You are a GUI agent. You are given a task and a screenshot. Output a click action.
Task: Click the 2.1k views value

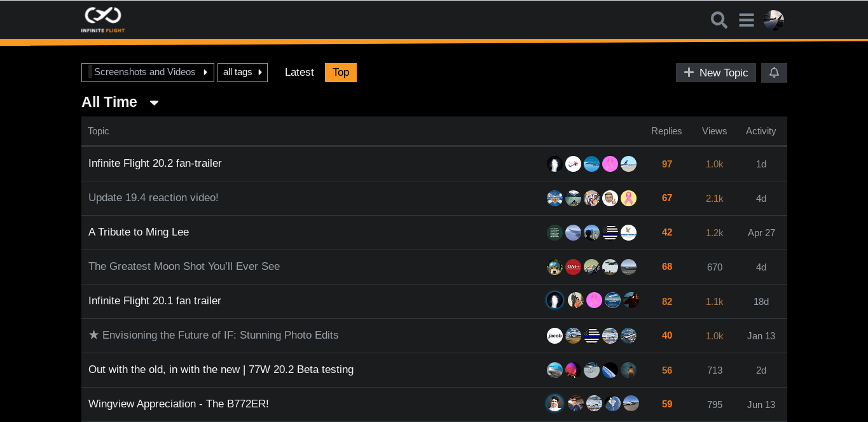point(715,199)
